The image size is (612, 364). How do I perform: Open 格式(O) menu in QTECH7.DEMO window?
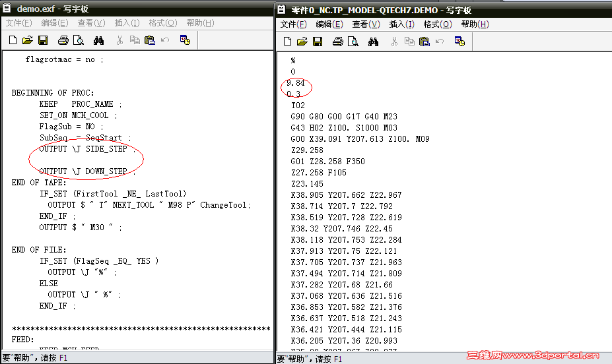click(x=438, y=24)
